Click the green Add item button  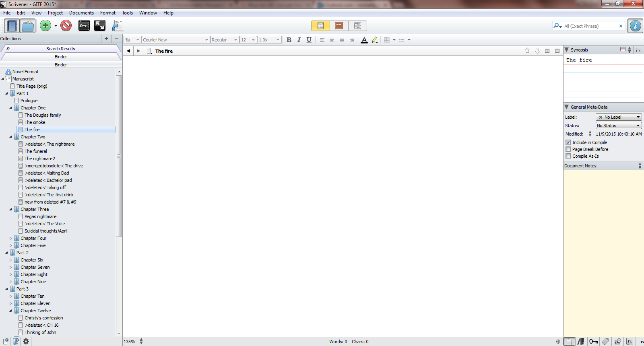point(45,26)
